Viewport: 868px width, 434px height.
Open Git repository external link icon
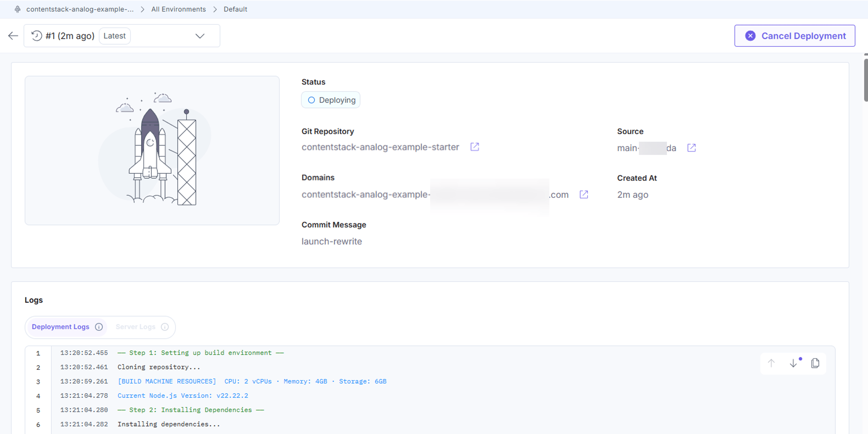[474, 147]
